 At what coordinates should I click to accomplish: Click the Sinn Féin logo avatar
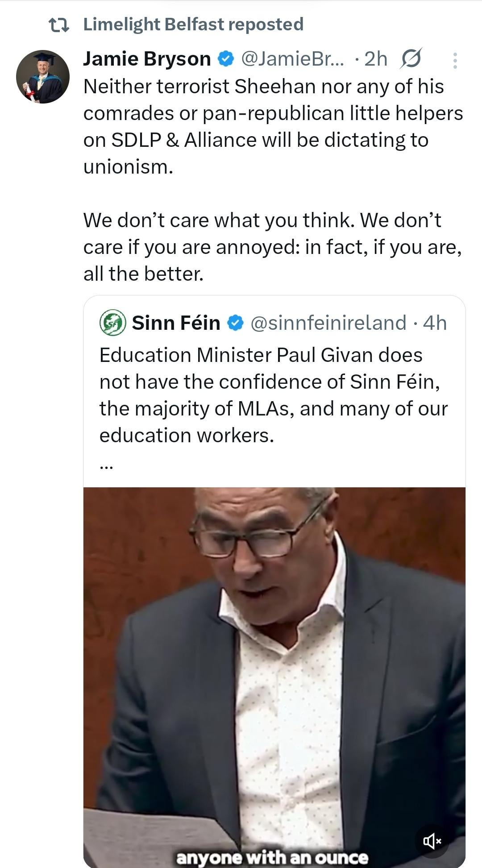(113, 323)
